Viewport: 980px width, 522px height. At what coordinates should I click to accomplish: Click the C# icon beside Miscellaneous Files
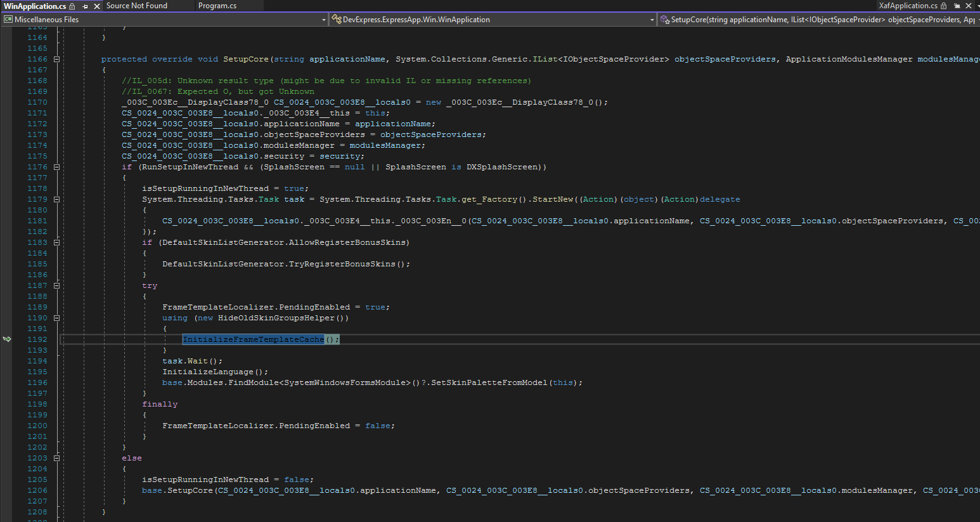click(8, 20)
